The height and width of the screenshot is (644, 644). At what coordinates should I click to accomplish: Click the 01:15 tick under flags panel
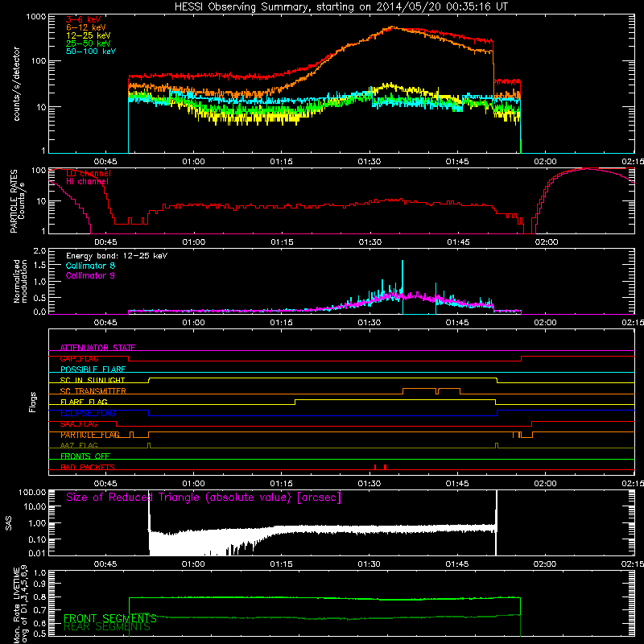[281, 484]
